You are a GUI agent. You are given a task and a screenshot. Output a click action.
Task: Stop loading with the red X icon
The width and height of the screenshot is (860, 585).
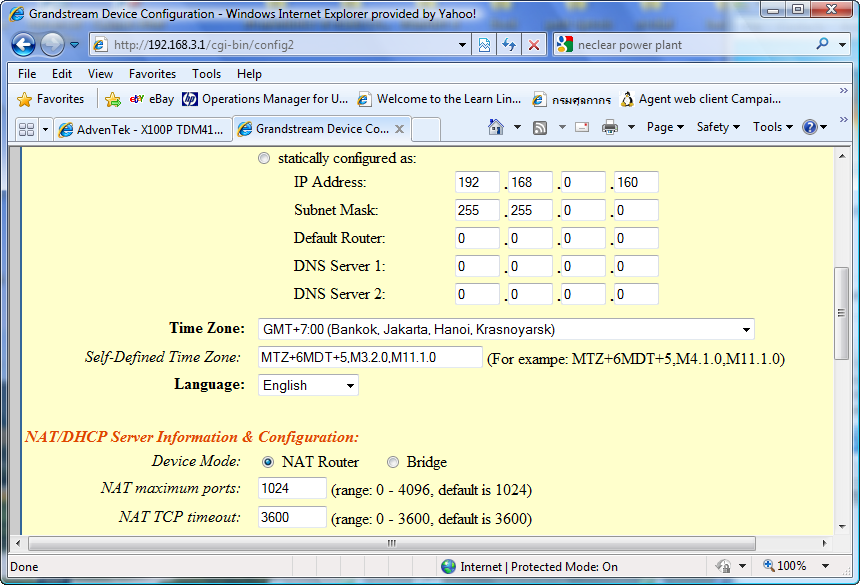point(534,45)
